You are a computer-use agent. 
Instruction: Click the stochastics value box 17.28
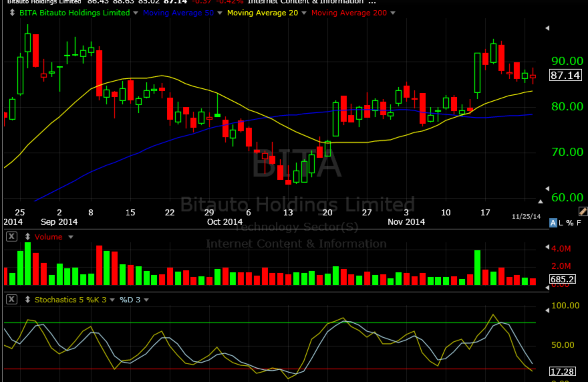(x=563, y=371)
